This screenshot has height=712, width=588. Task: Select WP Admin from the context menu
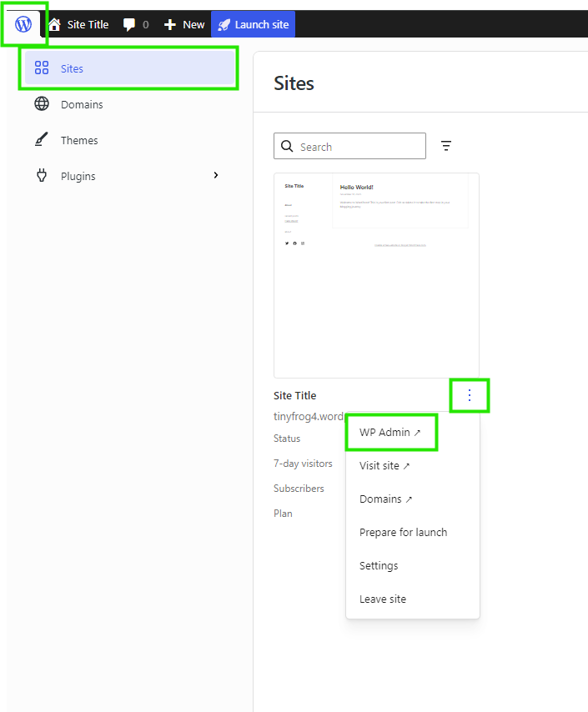tap(389, 432)
